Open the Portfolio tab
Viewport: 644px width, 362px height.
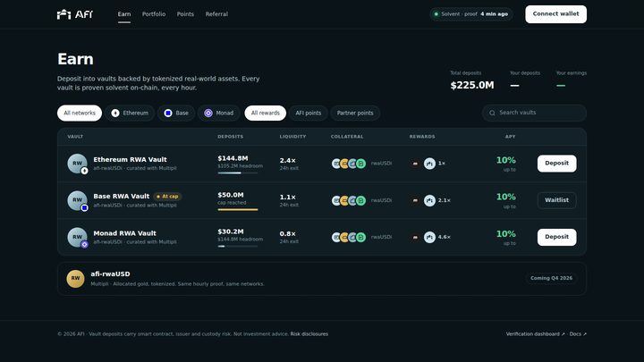[154, 14]
